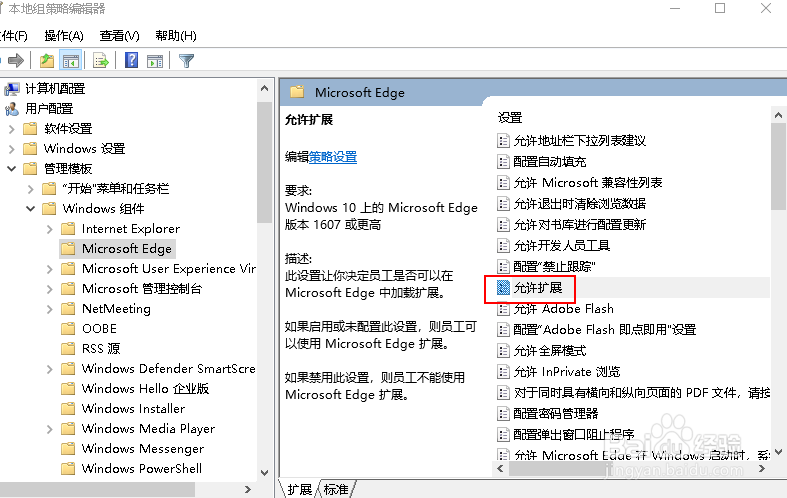Click the Filter funnel toolbar icon

[x=186, y=61]
